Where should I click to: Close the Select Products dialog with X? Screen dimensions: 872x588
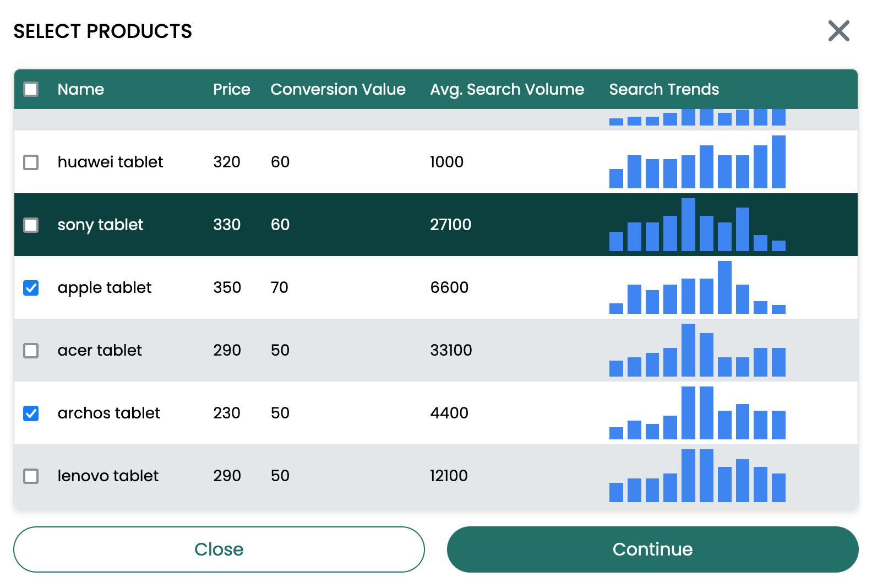pyautogui.click(x=838, y=31)
